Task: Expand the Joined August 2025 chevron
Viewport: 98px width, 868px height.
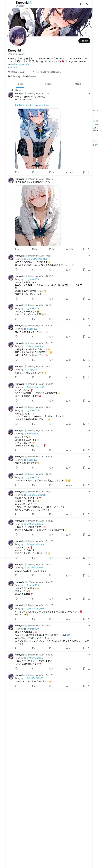Action: [x=61, y=72]
